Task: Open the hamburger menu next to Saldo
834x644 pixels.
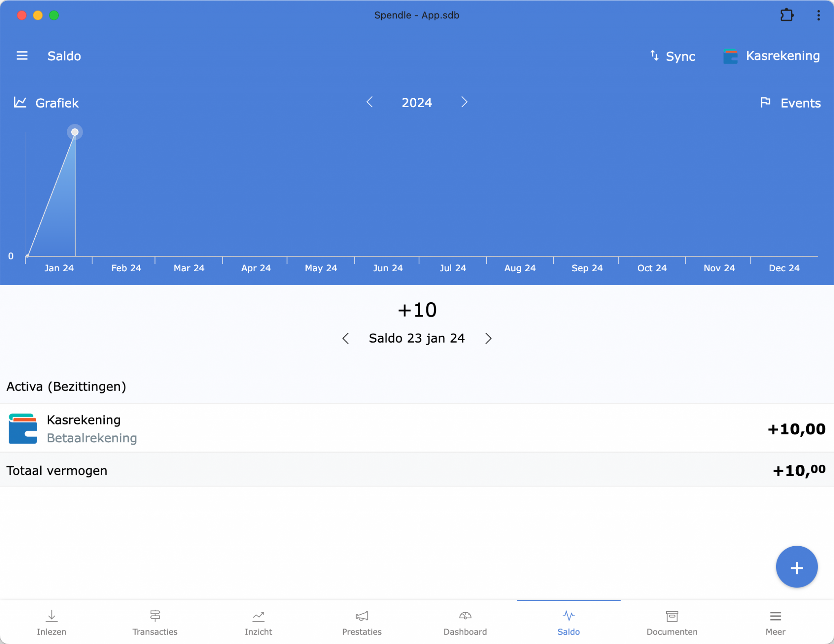Action: 22,55
